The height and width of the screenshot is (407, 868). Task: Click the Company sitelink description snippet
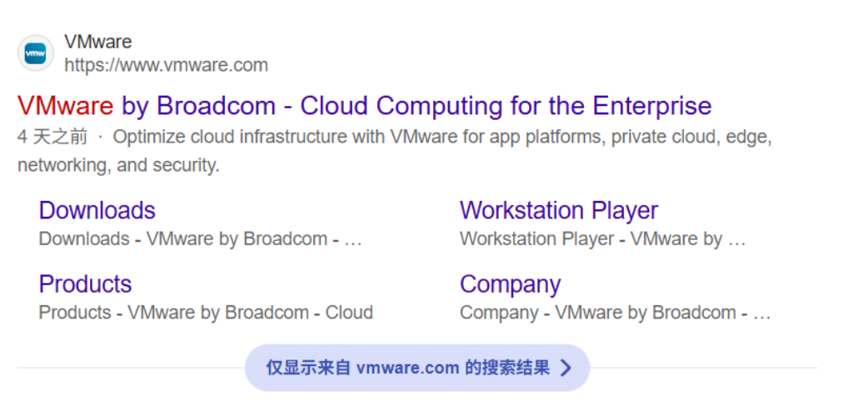tap(615, 313)
